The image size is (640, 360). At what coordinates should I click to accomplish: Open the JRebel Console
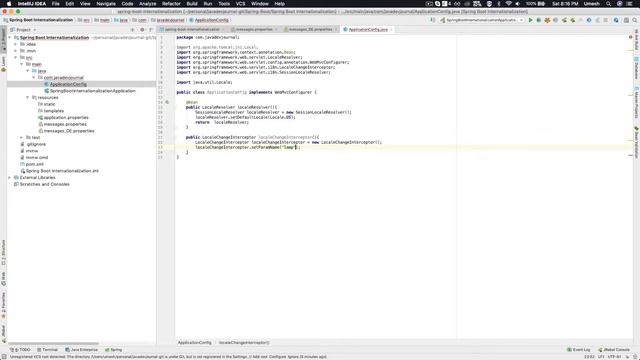(x=614, y=350)
